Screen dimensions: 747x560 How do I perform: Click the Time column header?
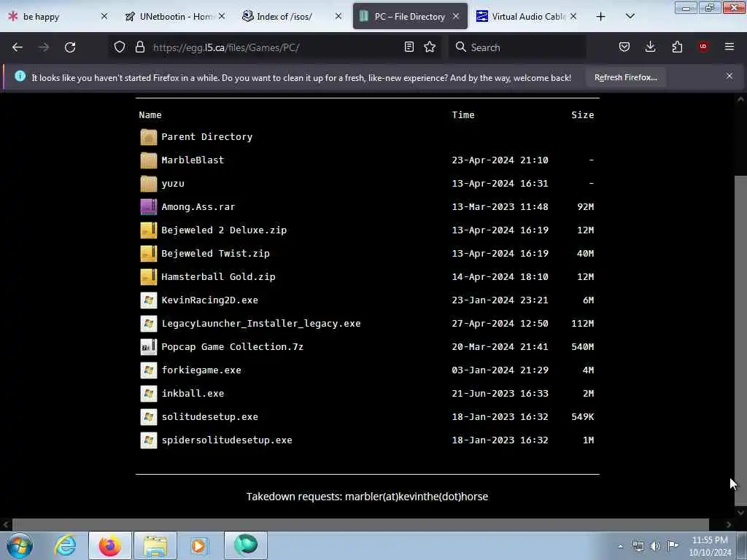point(463,114)
